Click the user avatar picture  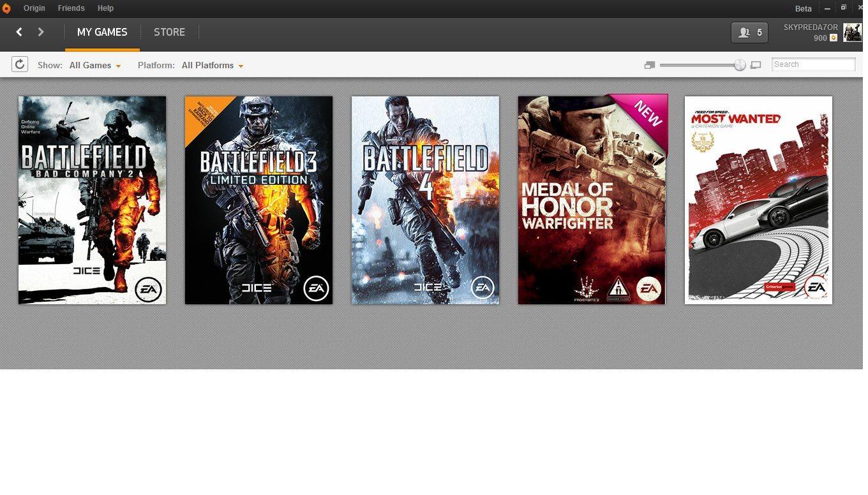pyautogui.click(x=852, y=33)
